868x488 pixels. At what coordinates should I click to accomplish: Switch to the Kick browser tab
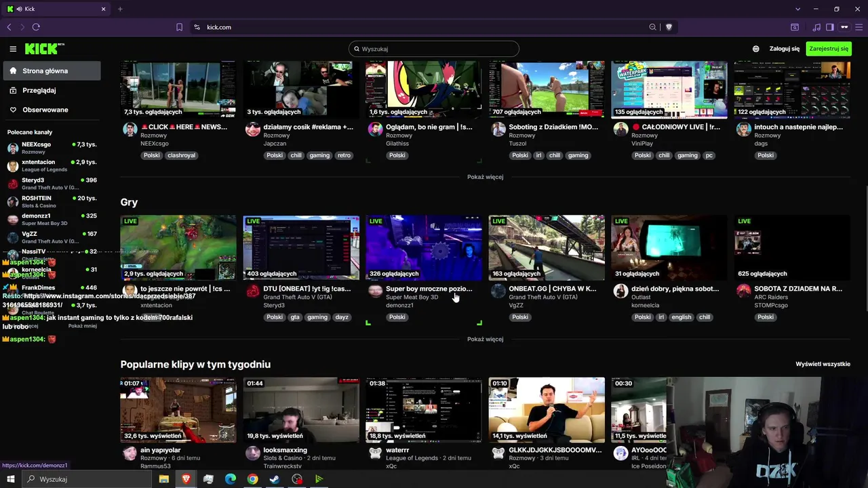point(56,9)
